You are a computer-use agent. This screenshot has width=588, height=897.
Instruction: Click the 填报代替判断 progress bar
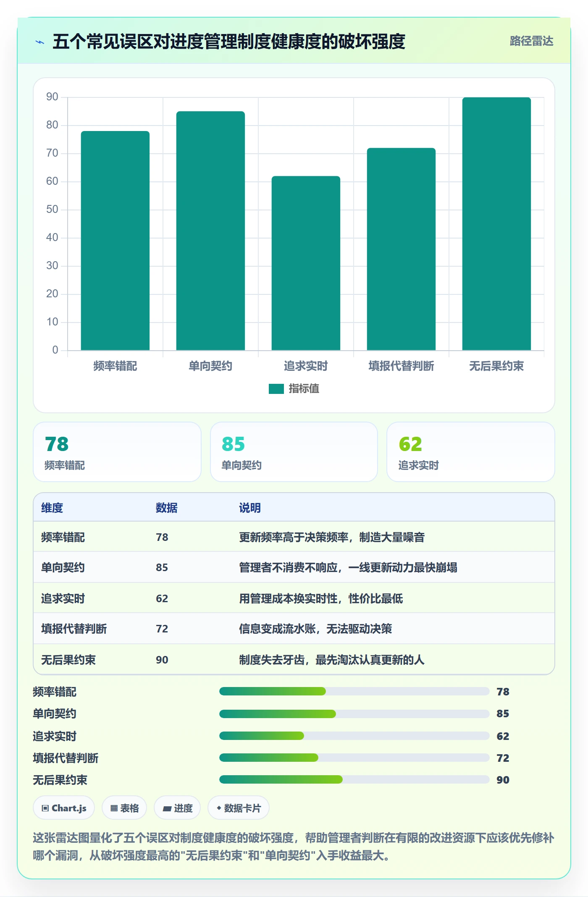[x=354, y=758]
